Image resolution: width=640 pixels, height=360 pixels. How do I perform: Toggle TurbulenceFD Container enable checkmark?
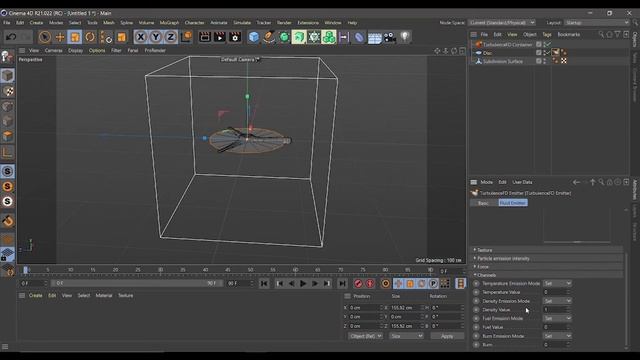(x=547, y=44)
